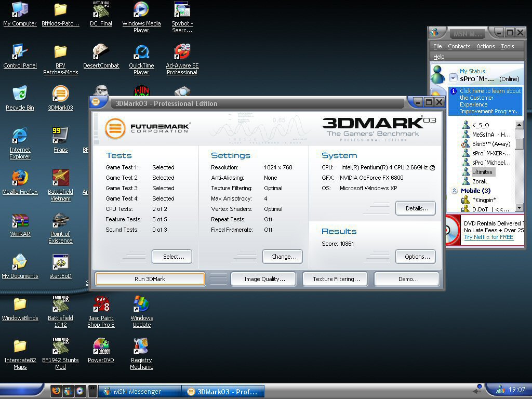532x399 pixels.
Task: Select the MeSsInA contact in MSN
Action: 486,135
